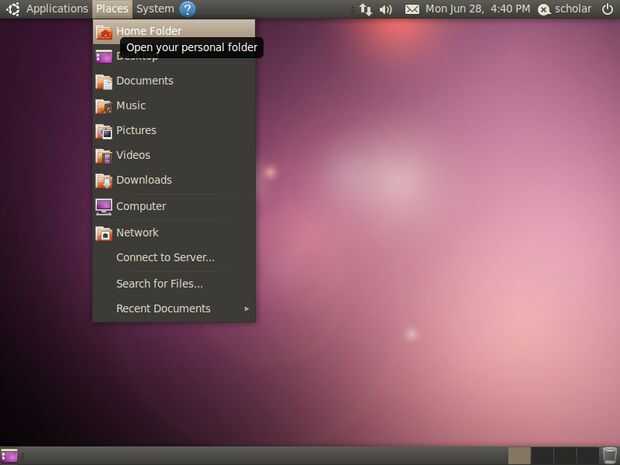The width and height of the screenshot is (620, 465).
Task: Click the Show Desktop icon in bottom panel
Action: 9,456
